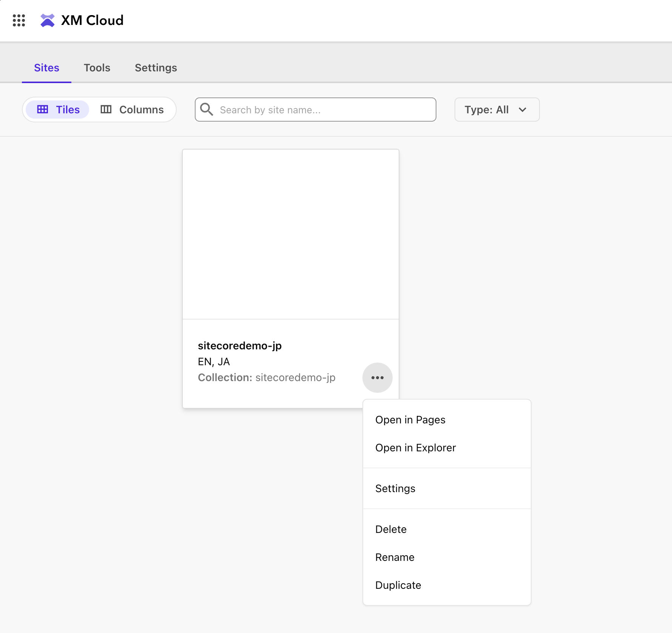Viewport: 672px width, 633px height.
Task: Open the Tools tab
Action: (x=97, y=68)
